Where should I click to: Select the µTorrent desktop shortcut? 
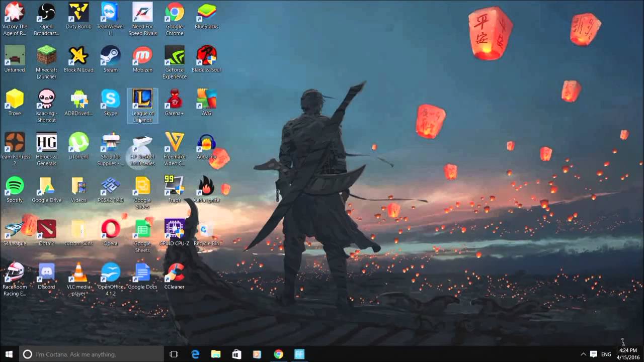click(78, 146)
